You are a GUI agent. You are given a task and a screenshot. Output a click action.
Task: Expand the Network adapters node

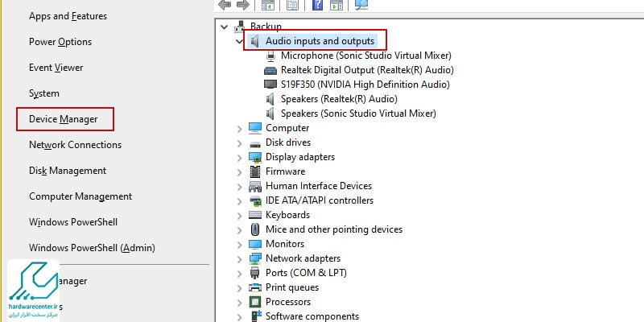pos(239,259)
